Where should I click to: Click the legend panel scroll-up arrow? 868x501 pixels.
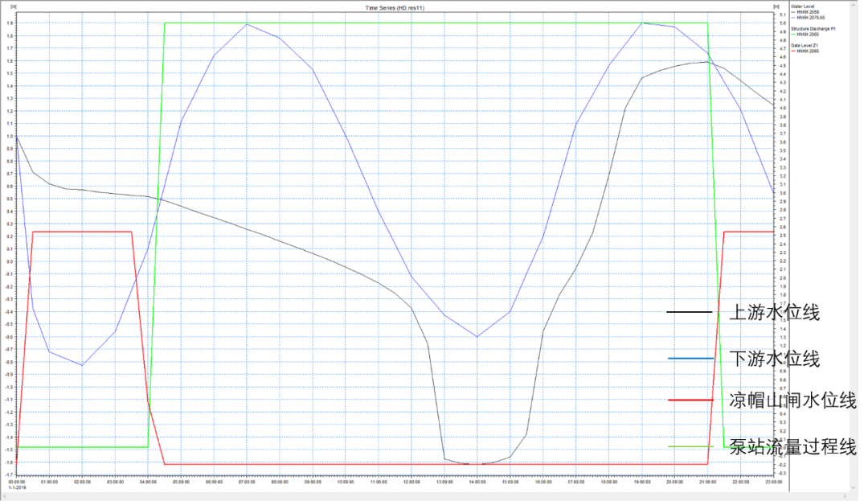point(854,5)
